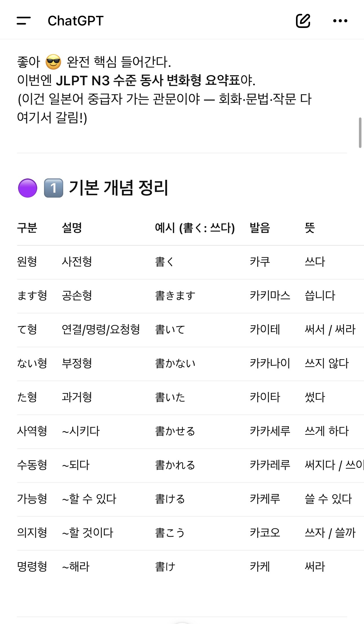Image resolution: width=364 pixels, height=624 pixels.
Task: Click the sunglasses emoji in the message
Action: point(53,62)
